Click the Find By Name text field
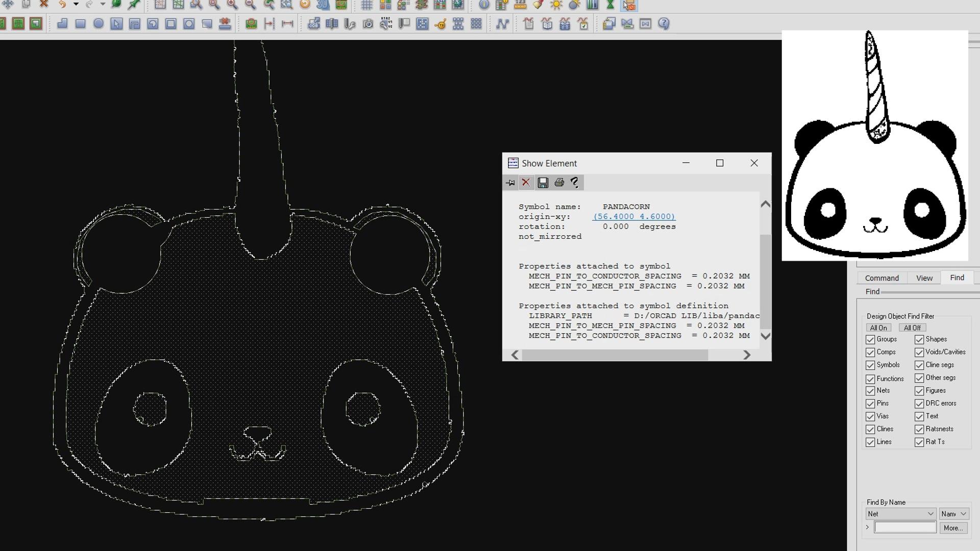 tap(905, 528)
